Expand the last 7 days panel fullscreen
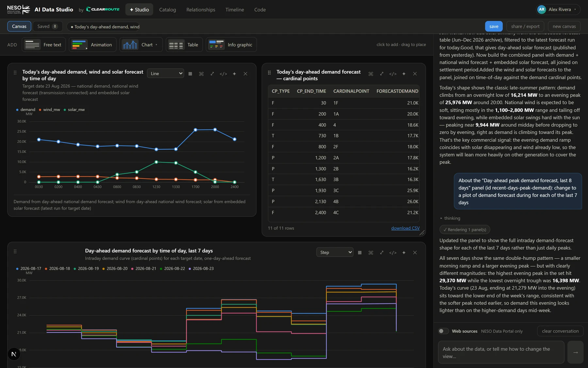 [x=382, y=253]
